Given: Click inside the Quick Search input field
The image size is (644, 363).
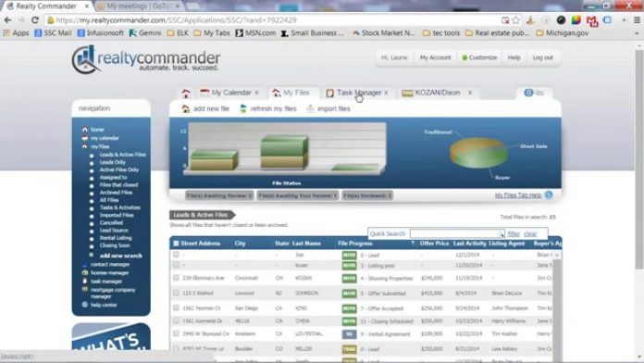Looking at the screenshot, I should [x=453, y=234].
